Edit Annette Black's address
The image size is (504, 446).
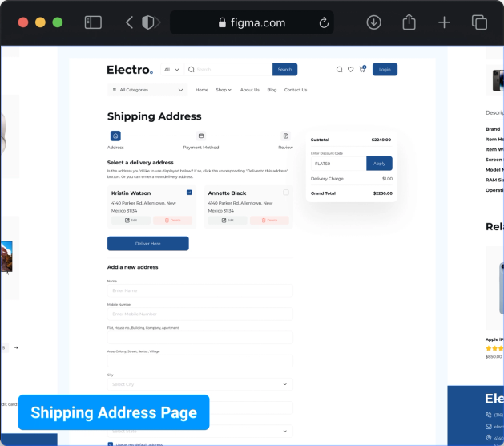point(228,220)
